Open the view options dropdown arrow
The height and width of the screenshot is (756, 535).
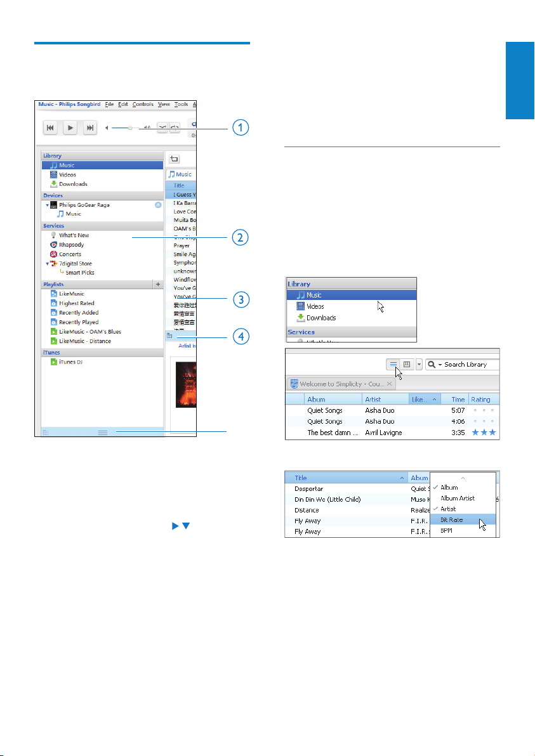pos(419,365)
